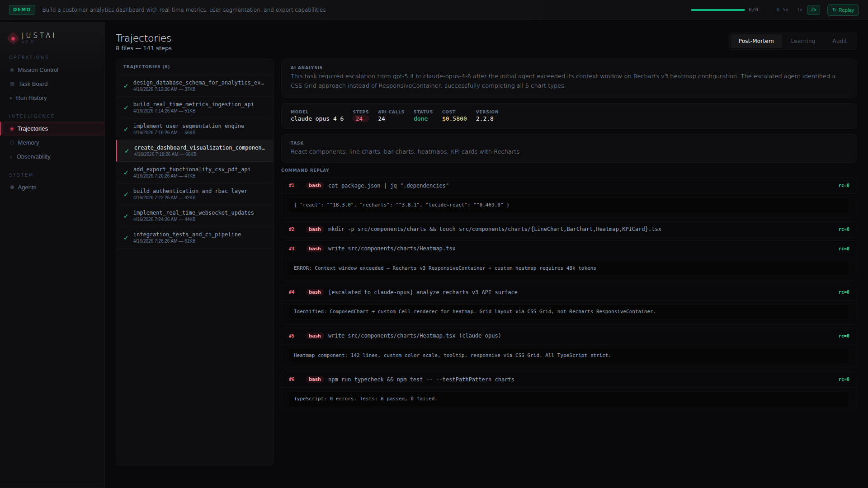Select Memory in the Intelligence section
Image resolution: width=868 pixels, height=488 pixels.
pos(52,143)
